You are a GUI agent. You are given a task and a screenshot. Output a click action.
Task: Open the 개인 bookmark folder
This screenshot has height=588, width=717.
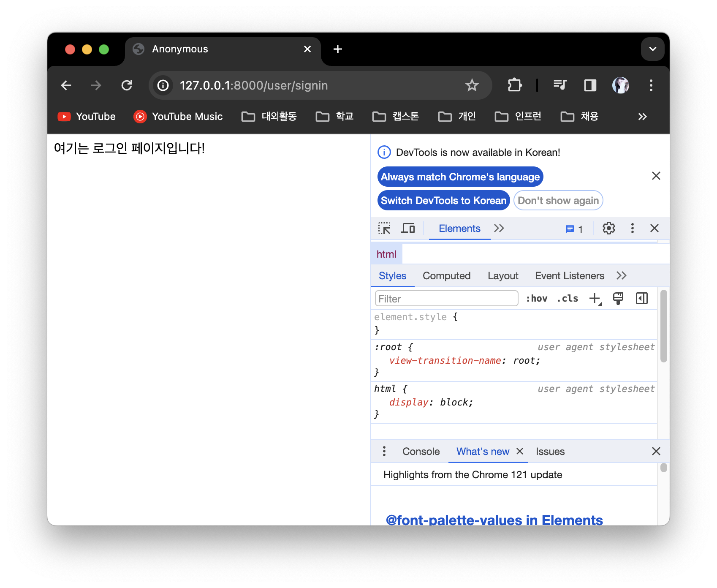[x=457, y=117]
